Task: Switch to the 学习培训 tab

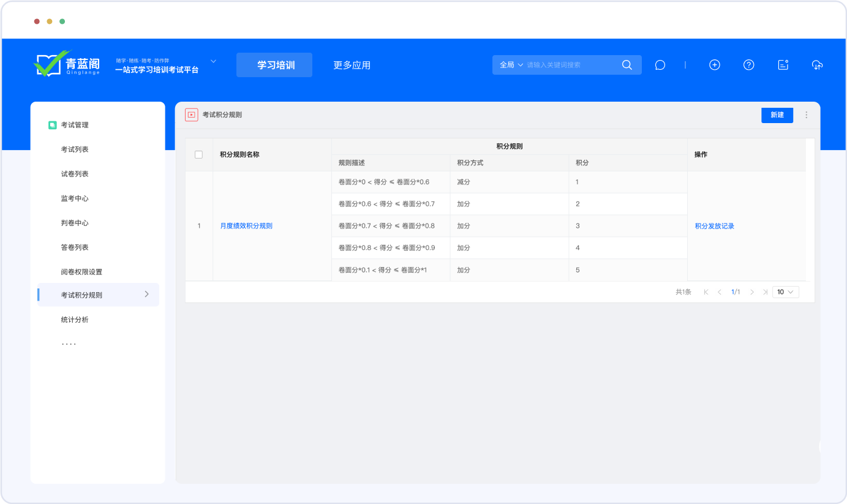Action: tap(274, 65)
